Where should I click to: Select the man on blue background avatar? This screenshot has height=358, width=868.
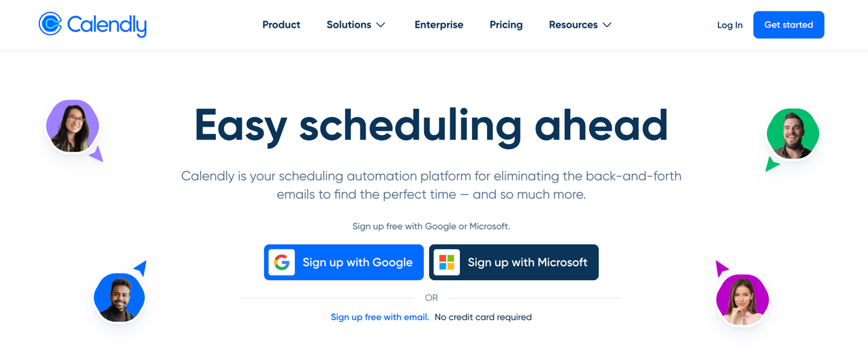pyautogui.click(x=119, y=297)
